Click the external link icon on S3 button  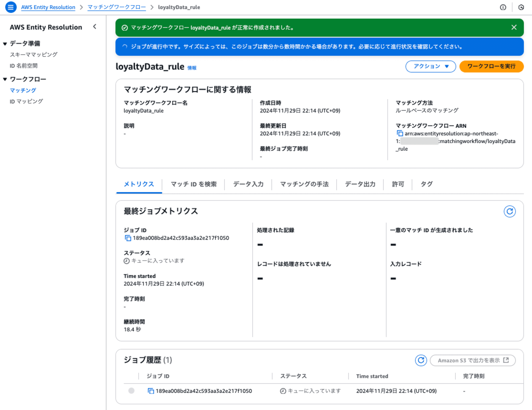pos(506,360)
